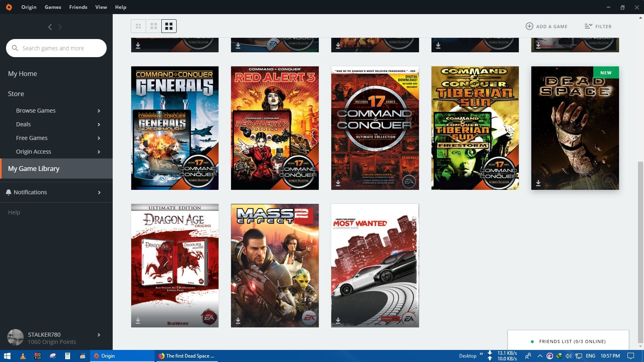Click download icon on Mass Effect 2 cover
The width and height of the screenshot is (644, 362).
click(238, 321)
